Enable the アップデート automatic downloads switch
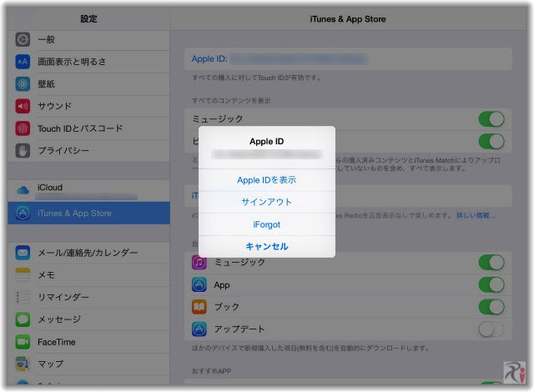This screenshot has width=534, height=392. pyautogui.click(x=491, y=329)
